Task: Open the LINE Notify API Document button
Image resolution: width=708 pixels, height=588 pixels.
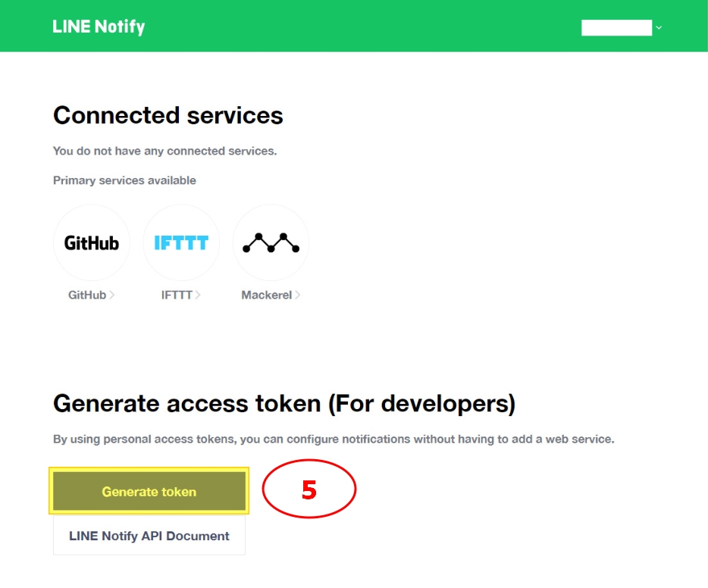Action: click(x=149, y=536)
